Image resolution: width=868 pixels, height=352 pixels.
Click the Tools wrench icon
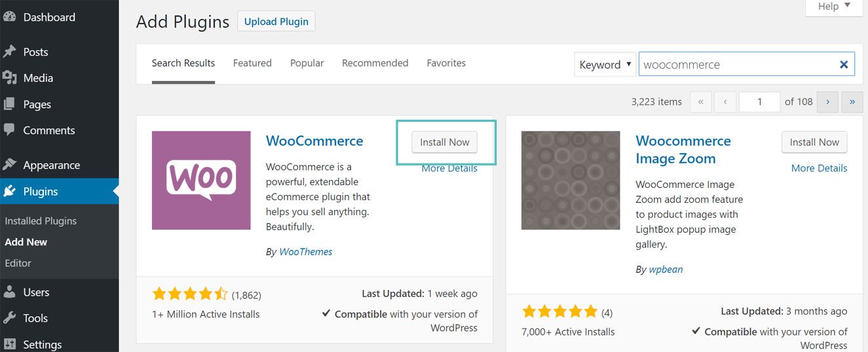point(10,318)
